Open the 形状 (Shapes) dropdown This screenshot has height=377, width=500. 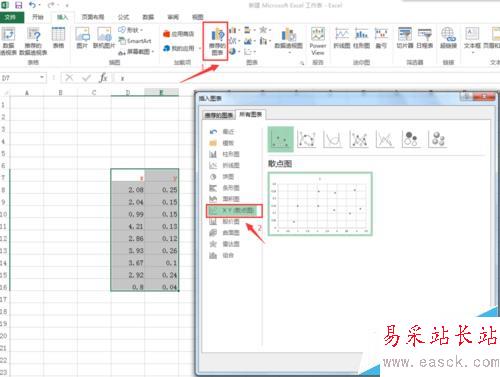(x=130, y=30)
